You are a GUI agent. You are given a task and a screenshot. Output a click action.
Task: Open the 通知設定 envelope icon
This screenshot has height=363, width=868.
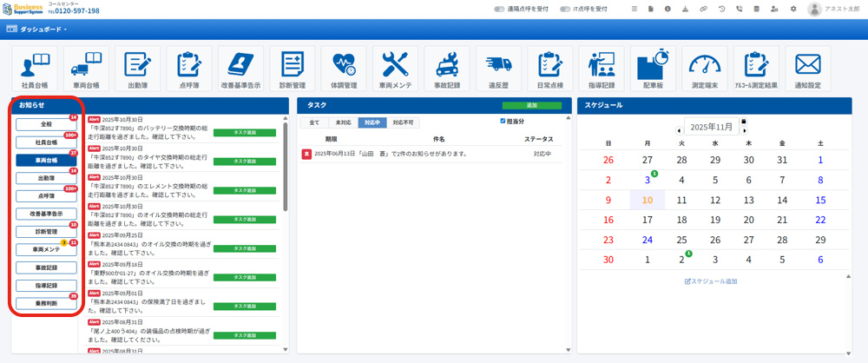point(807,69)
